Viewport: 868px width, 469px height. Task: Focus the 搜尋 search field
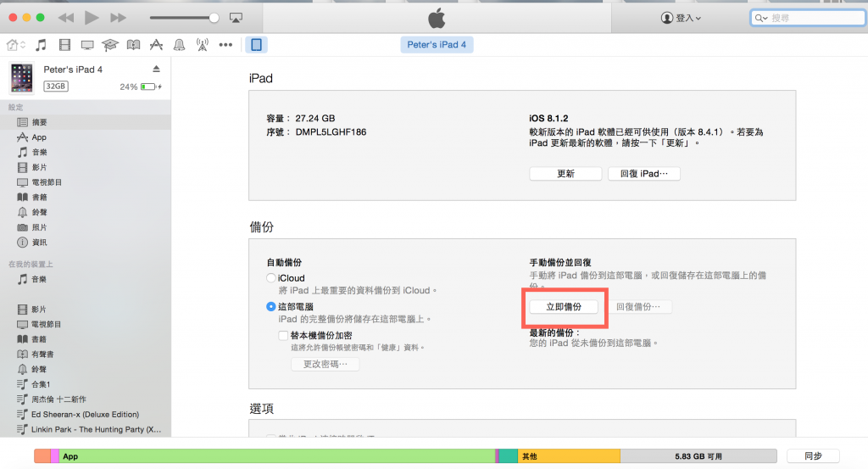(x=808, y=18)
